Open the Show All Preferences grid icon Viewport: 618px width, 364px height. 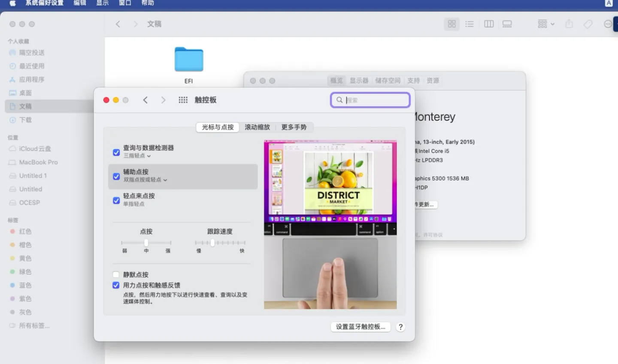coord(183,99)
